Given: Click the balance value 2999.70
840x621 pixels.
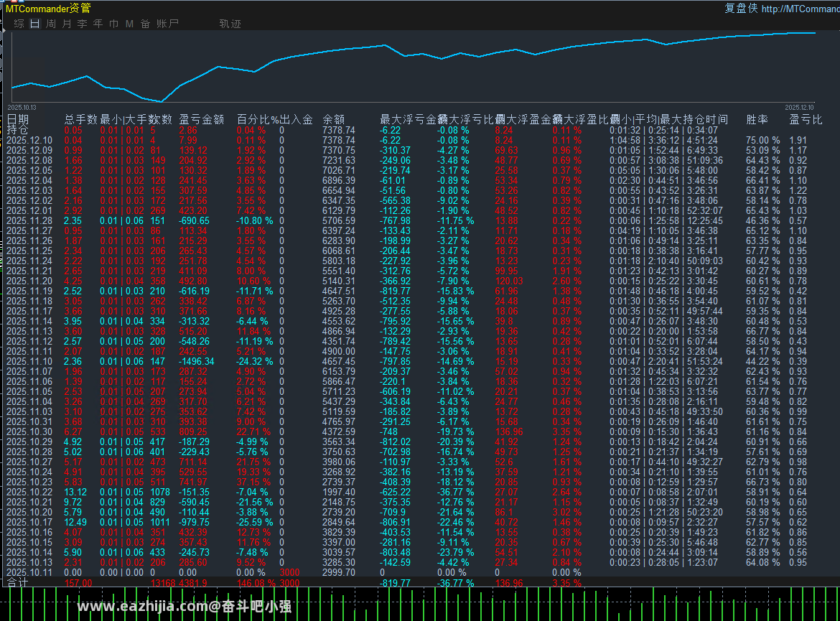Looking at the screenshot, I should coord(339,573).
